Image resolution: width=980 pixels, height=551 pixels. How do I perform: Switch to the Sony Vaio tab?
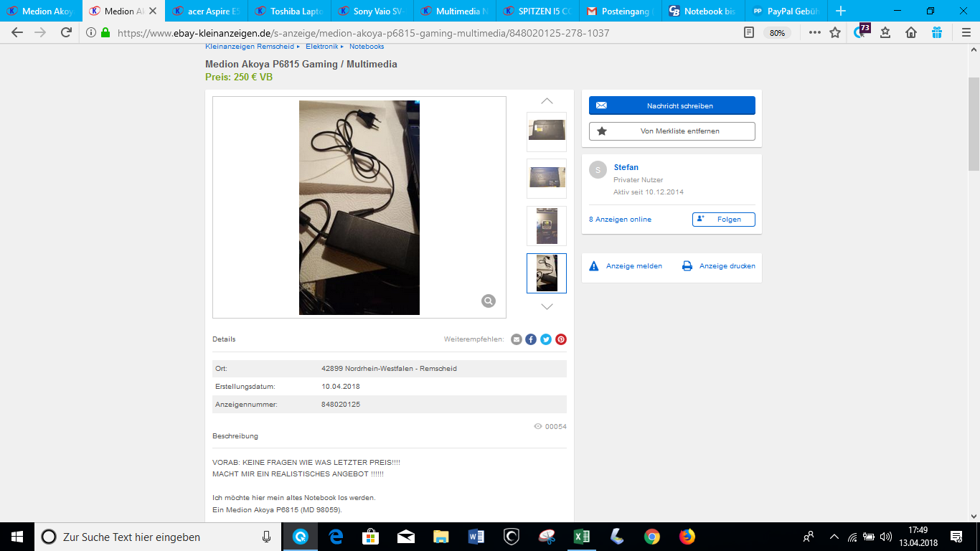point(372,11)
